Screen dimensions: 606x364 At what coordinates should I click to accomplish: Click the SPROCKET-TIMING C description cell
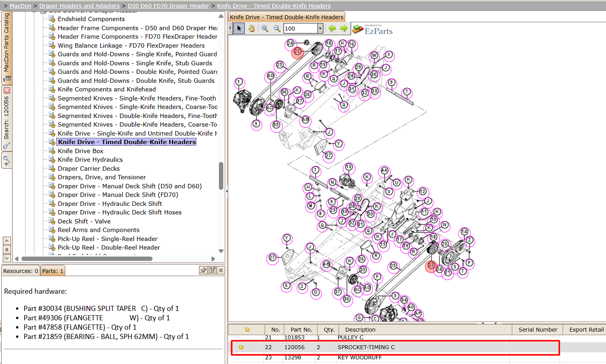(x=366, y=347)
